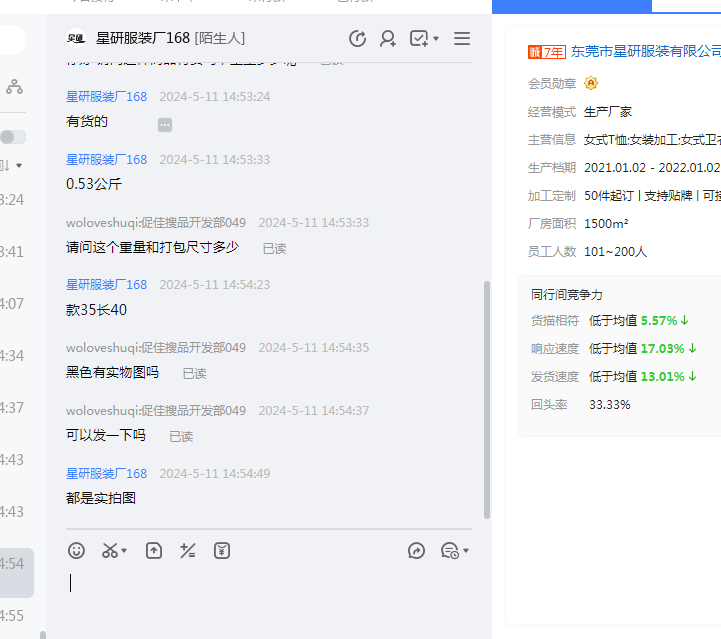Screen dimensions: 721x639
Task: Expand the task checkbox dropdown in header
Action: (x=437, y=40)
